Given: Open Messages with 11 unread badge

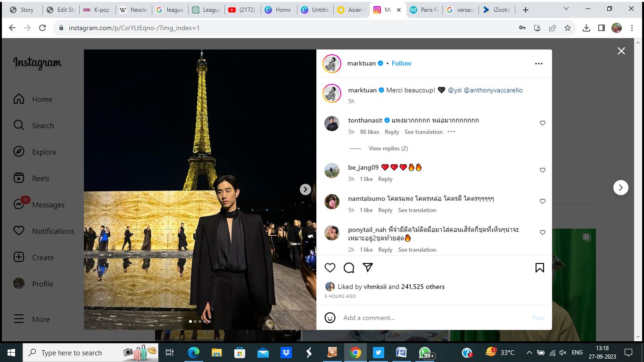Looking at the screenshot, I should [39, 205].
